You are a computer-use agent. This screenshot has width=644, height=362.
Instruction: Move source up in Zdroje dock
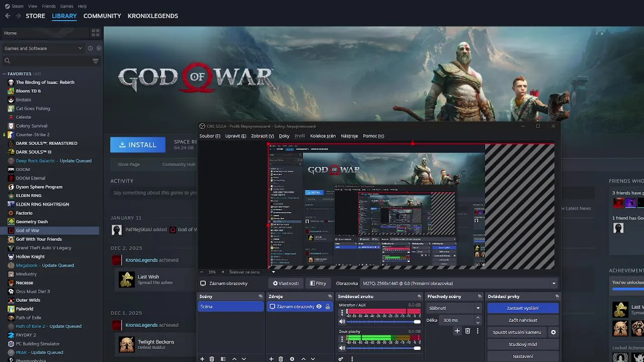pyautogui.click(x=303, y=359)
